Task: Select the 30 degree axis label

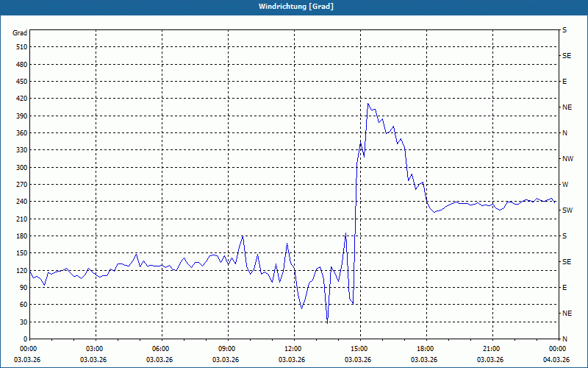Action: (x=23, y=322)
